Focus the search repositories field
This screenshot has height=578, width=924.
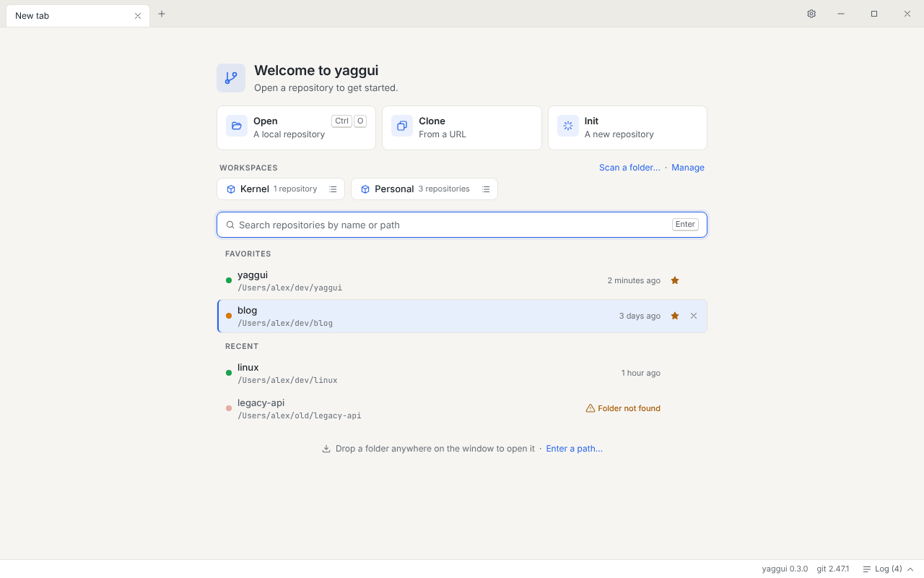click(462, 225)
